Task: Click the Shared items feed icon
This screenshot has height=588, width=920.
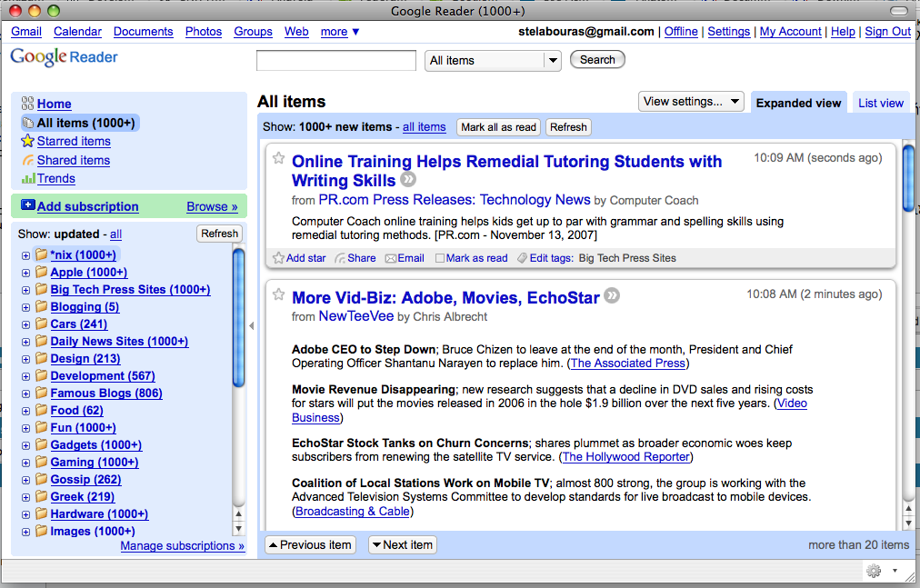Action: pyautogui.click(x=28, y=160)
